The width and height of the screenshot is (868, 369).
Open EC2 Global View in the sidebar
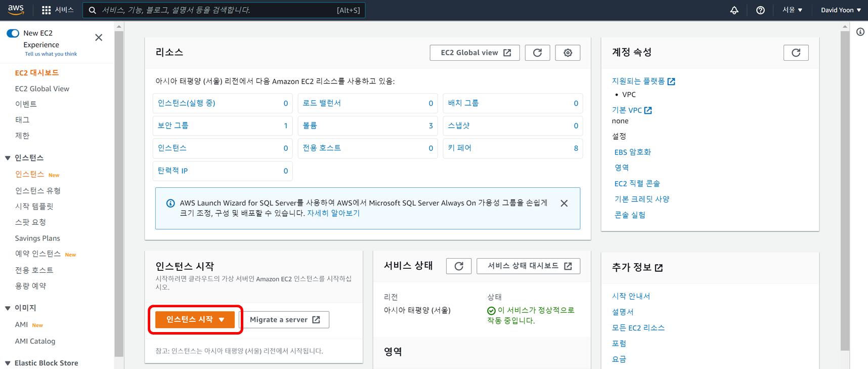(x=42, y=89)
